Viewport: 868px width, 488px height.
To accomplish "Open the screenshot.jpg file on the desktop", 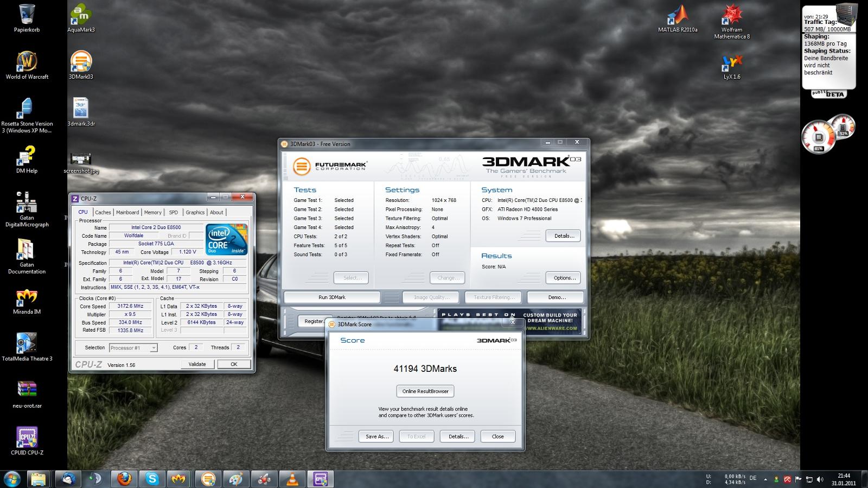I will coord(81,163).
